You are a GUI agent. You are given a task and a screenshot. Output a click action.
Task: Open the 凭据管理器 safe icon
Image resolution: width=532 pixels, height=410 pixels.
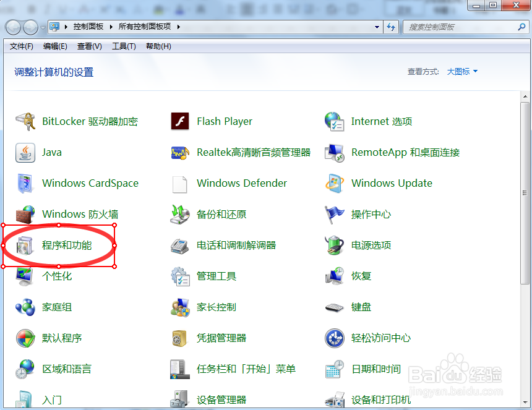point(179,338)
